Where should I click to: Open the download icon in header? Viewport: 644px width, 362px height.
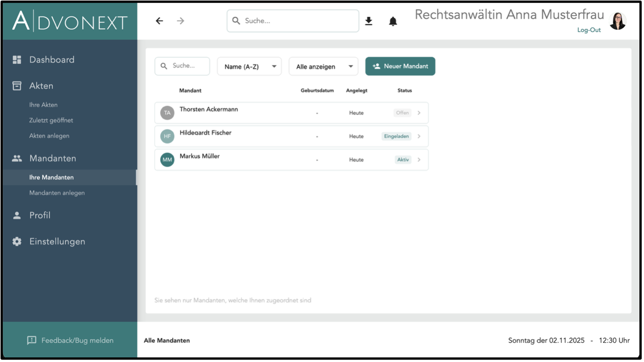coord(368,21)
